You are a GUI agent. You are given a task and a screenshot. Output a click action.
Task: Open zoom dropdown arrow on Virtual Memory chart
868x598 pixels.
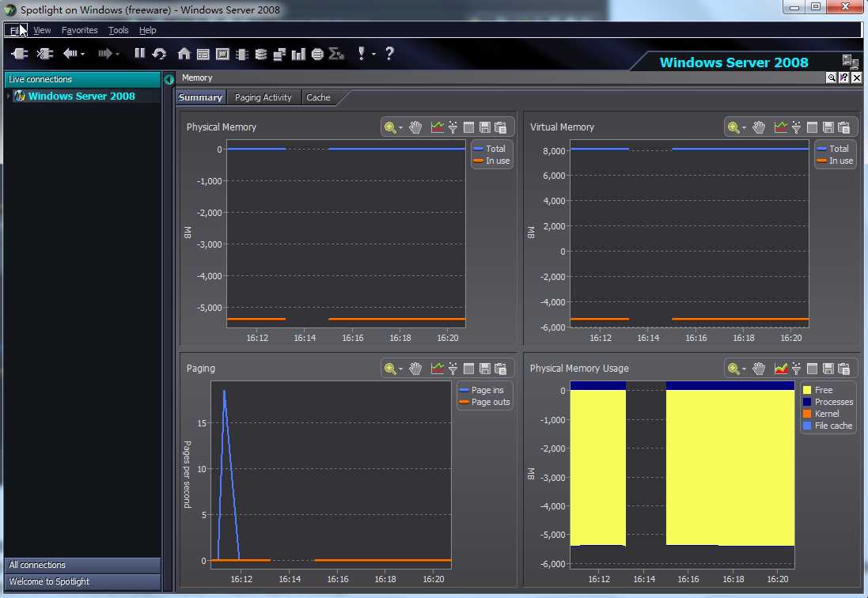click(744, 128)
